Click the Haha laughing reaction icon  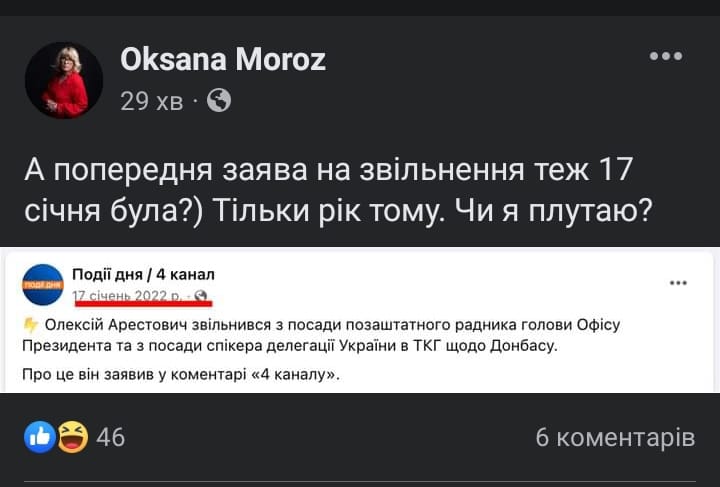(72, 437)
